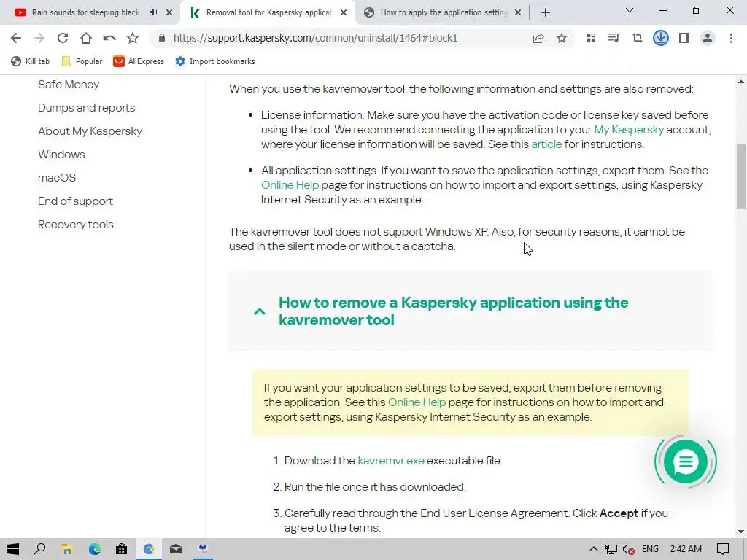
Task: Click the undo closed tab arrow icon
Action: pos(109,38)
